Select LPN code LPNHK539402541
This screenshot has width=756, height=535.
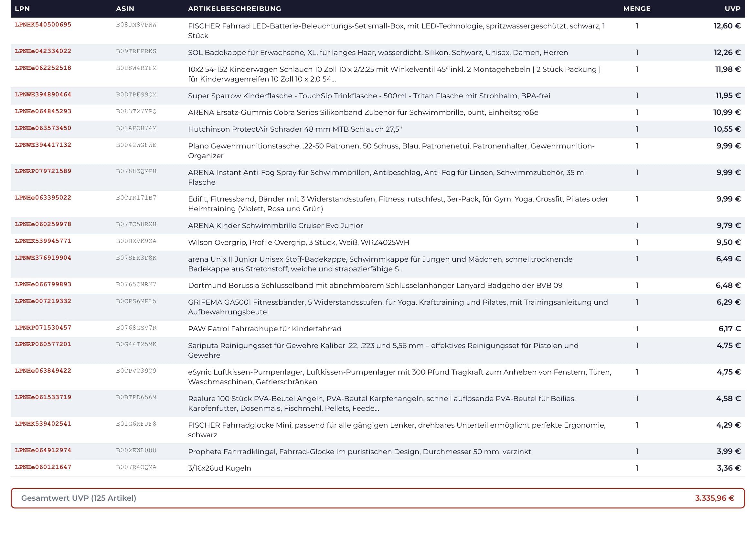(x=43, y=424)
